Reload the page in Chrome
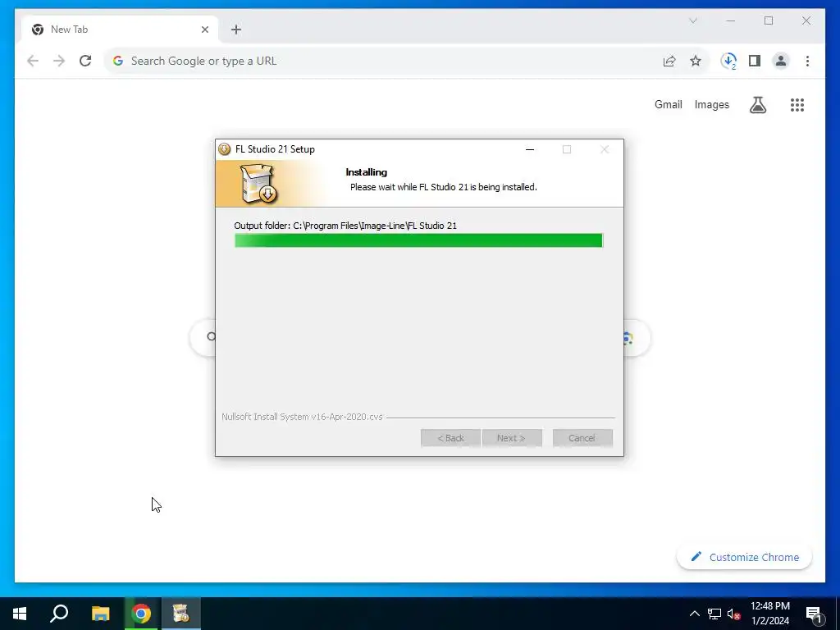This screenshot has height=630, width=840. coord(85,61)
